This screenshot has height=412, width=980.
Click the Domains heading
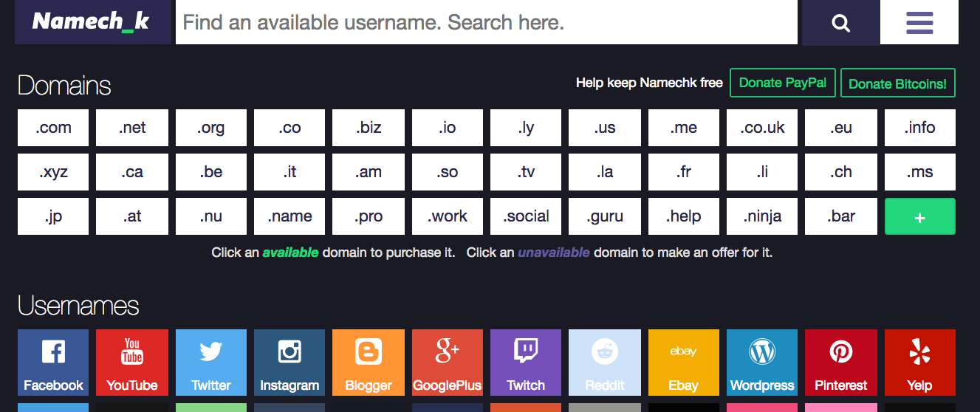pyautogui.click(x=64, y=86)
